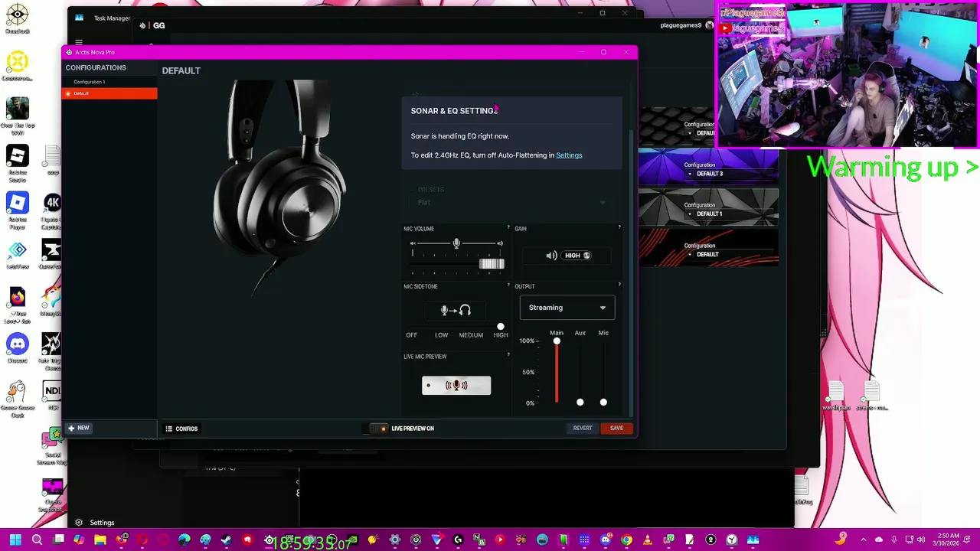Open the Roblox Studio desktop shortcut
The width and height of the screenshot is (980, 551).
pos(17,161)
